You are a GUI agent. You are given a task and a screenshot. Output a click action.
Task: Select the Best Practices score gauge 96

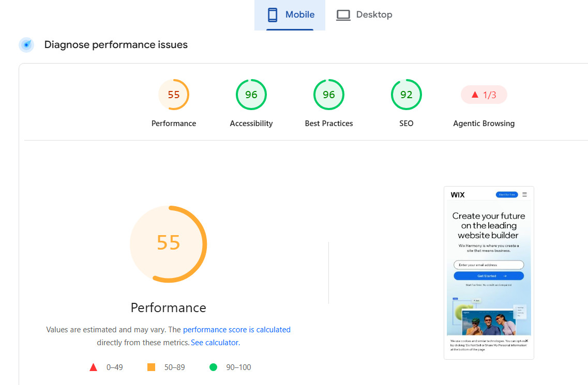tap(329, 95)
